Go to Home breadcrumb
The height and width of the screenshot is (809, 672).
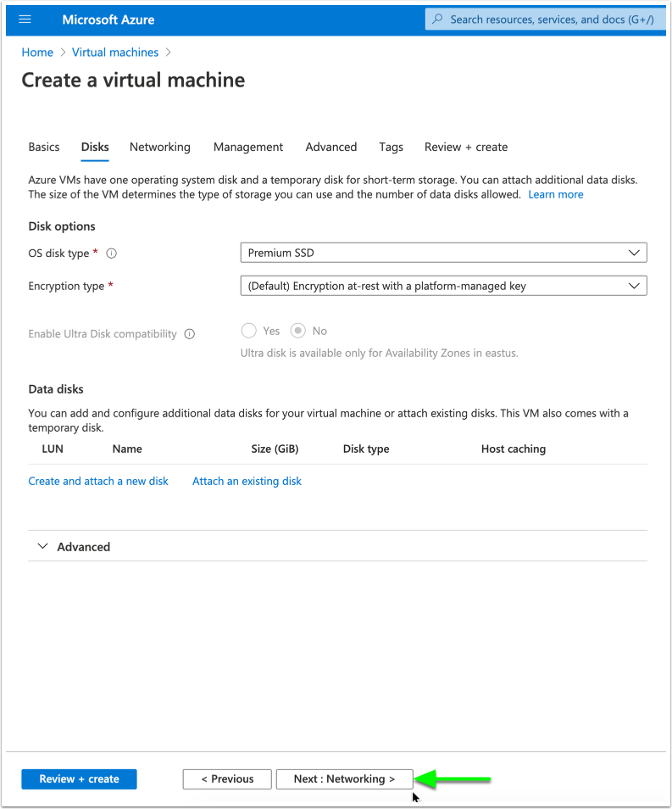(37, 52)
